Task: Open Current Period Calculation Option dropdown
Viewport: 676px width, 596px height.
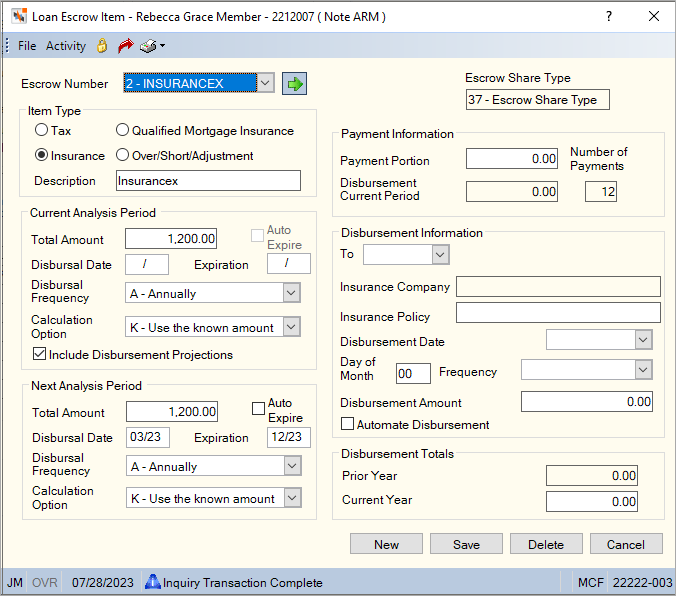Action: coord(291,327)
